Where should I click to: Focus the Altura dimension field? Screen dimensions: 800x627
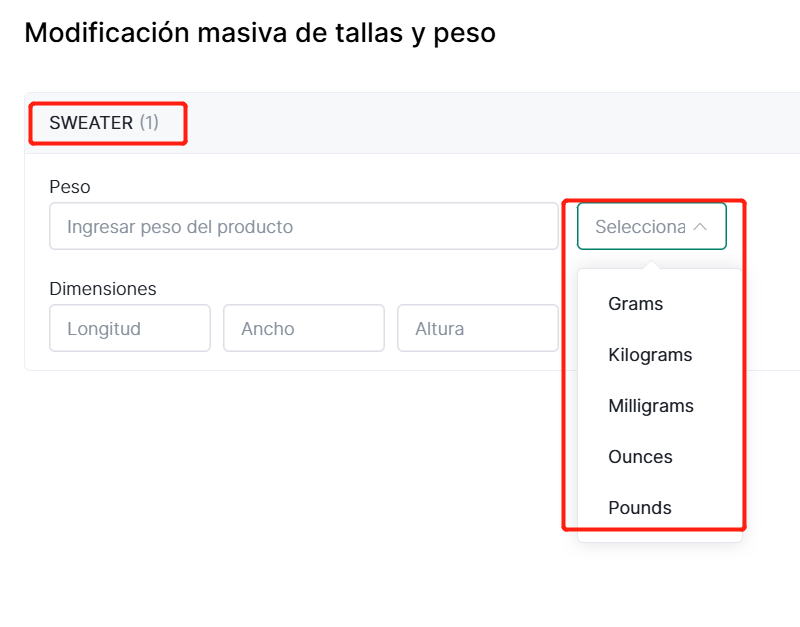point(477,328)
